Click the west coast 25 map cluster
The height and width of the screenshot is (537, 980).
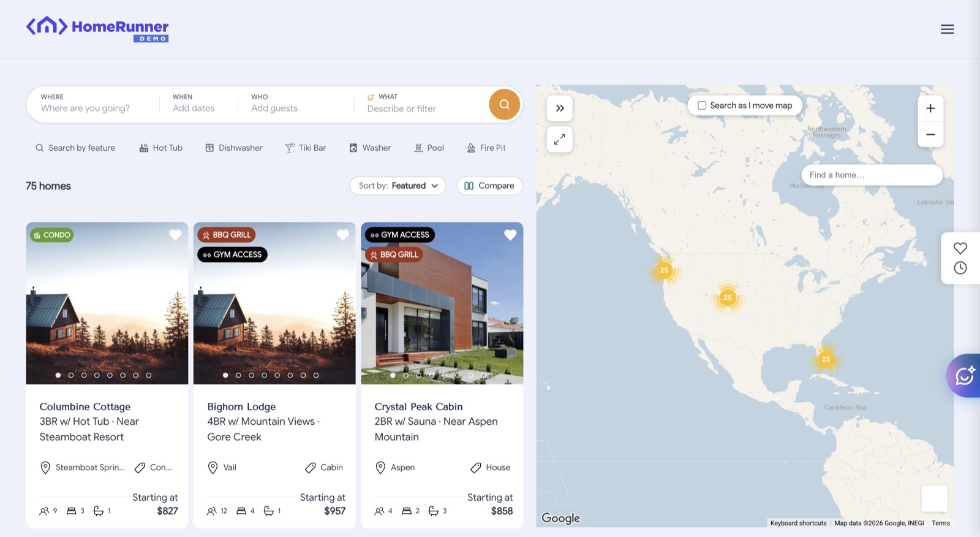pyautogui.click(x=664, y=270)
